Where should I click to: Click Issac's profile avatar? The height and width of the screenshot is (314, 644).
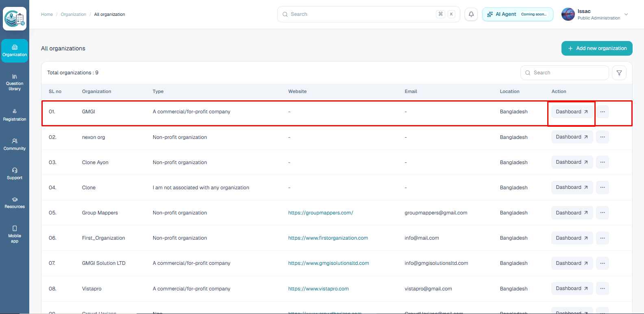(568, 14)
